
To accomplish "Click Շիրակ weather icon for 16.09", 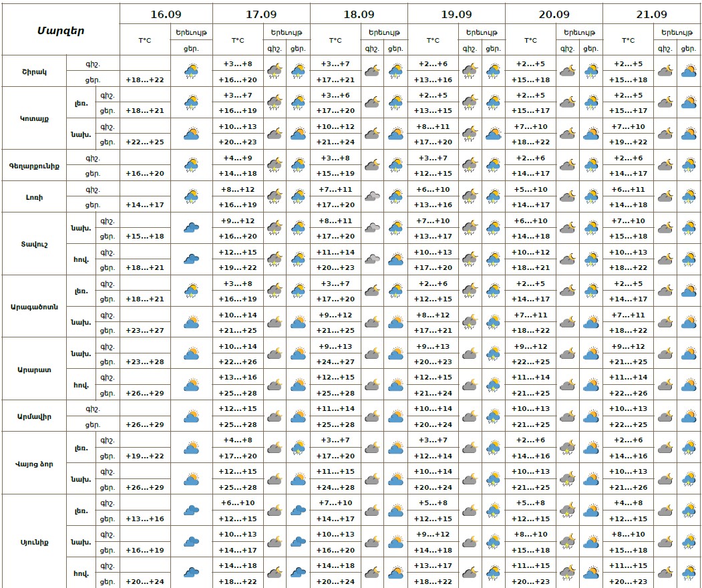I will 192,71.
